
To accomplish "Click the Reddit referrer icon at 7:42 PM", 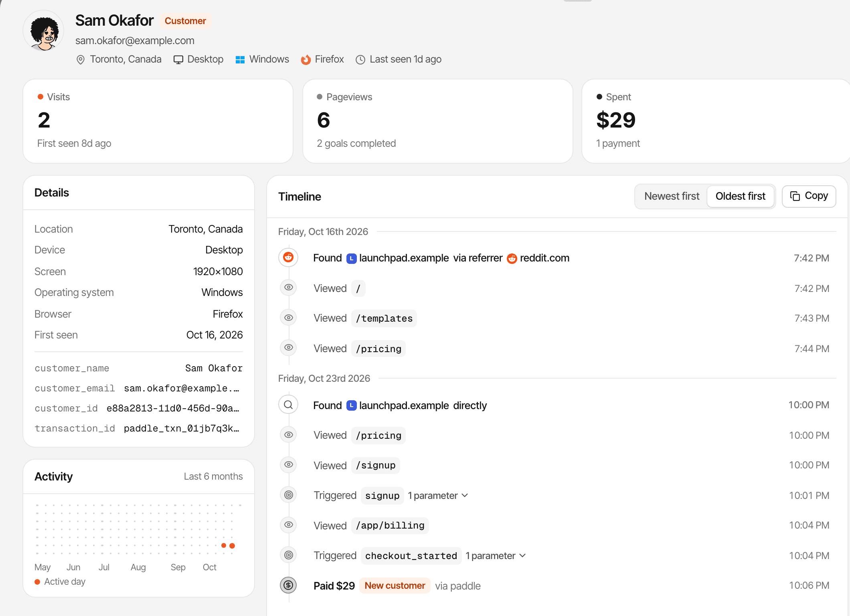I will [x=288, y=257].
